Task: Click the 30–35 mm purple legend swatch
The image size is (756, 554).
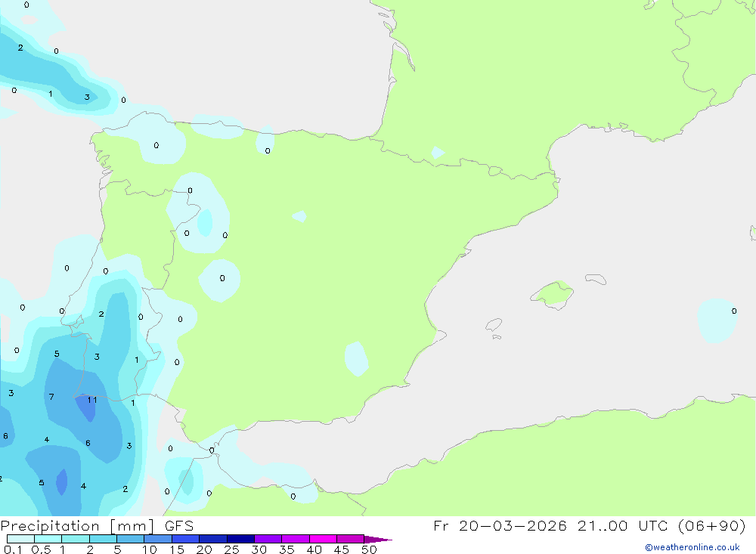Action: click(268, 539)
